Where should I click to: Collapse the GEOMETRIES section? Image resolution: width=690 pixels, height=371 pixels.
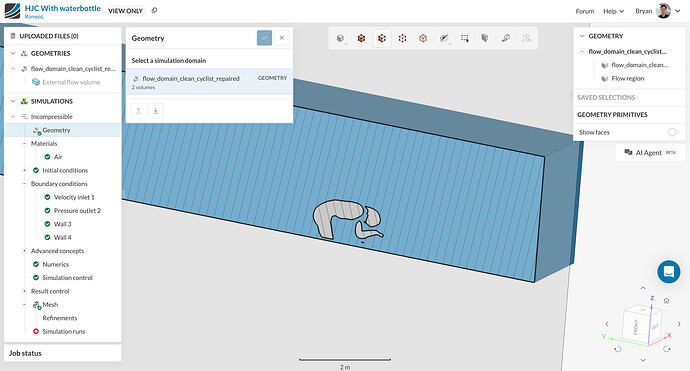coord(13,53)
